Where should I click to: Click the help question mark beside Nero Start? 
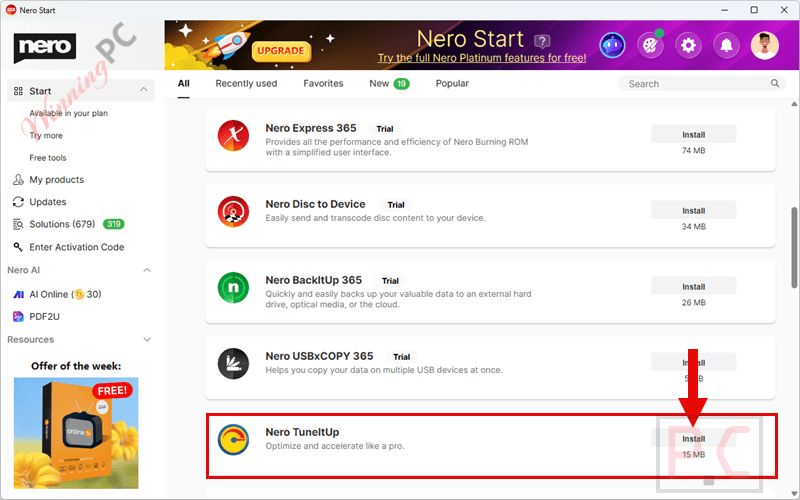click(542, 41)
